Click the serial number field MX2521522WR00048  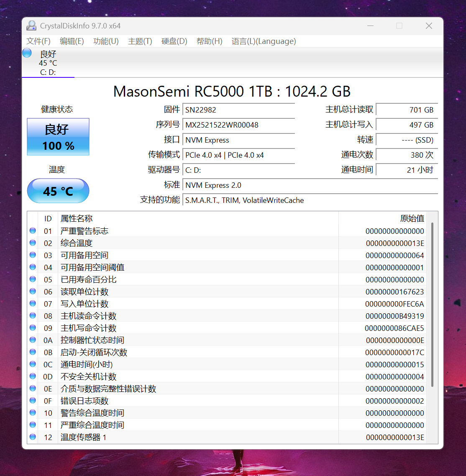pos(238,125)
